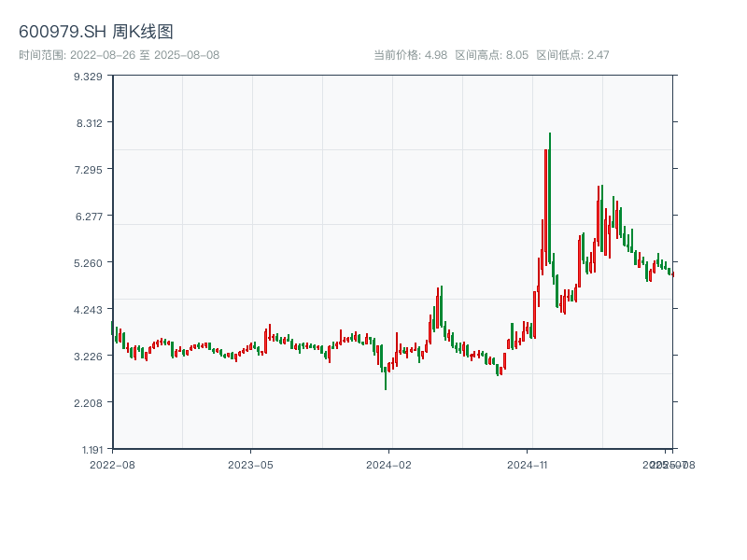Click the x-axis date label 2024-11
The width and height of the screenshot is (747, 560).
(527, 465)
